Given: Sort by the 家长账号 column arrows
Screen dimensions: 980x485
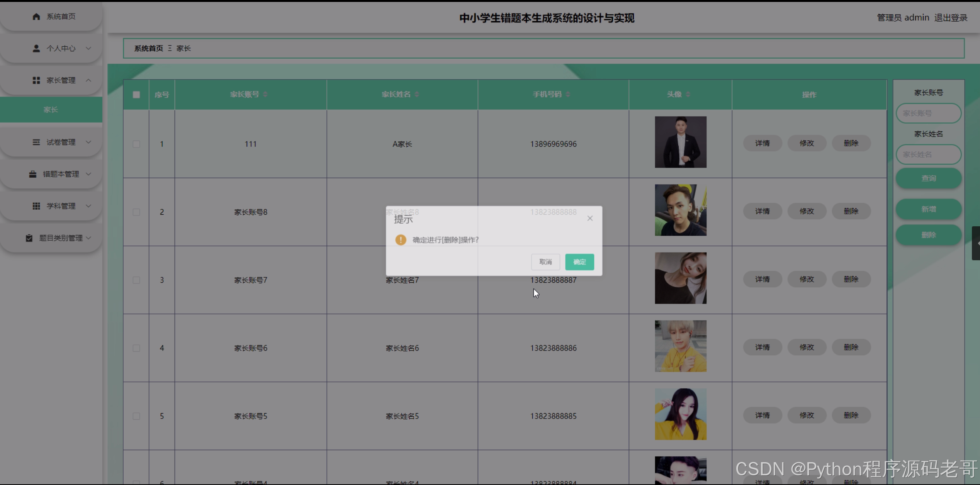Looking at the screenshot, I should click(x=265, y=95).
